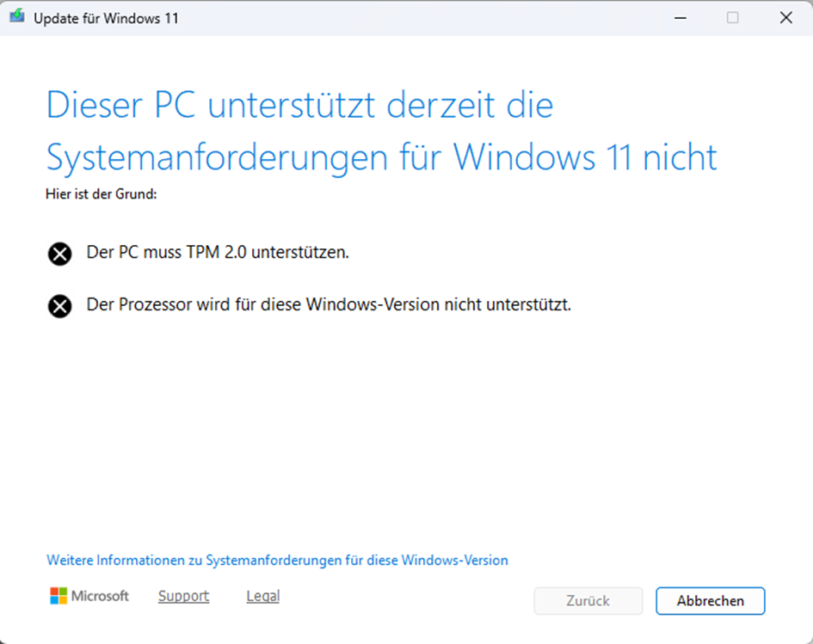
Task: Click heading line 'Systemanforderungen für Windows 11 nicht'
Action: pos(382,157)
